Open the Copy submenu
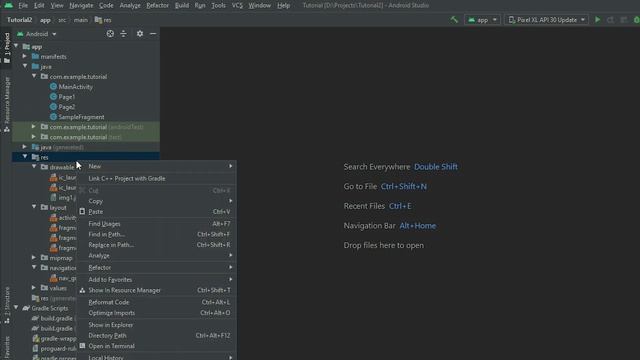 click(x=157, y=201)
